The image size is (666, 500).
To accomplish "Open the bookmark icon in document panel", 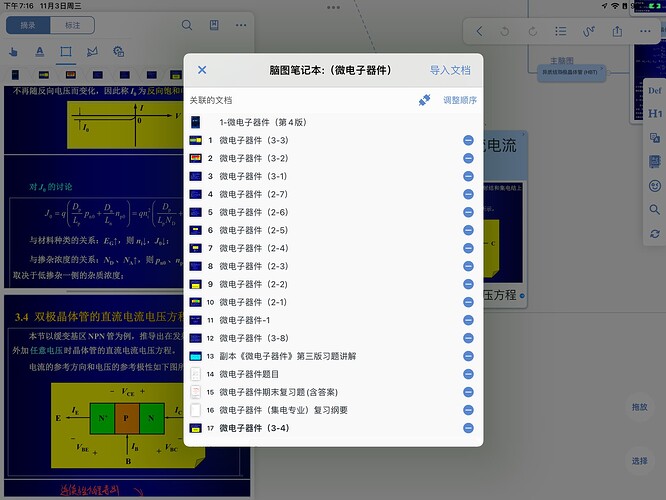I will tap(214, 25).
